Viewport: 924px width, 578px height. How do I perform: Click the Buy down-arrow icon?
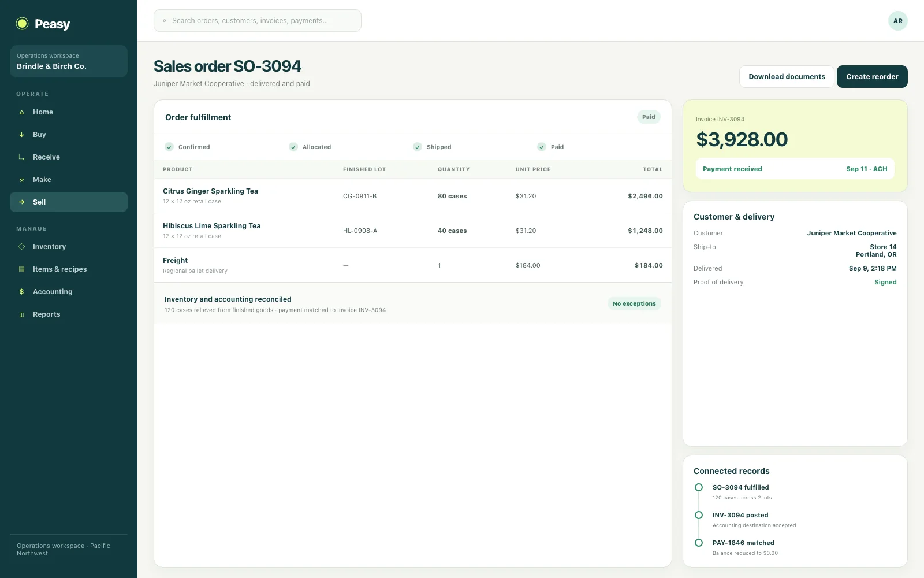coord(21,135)
